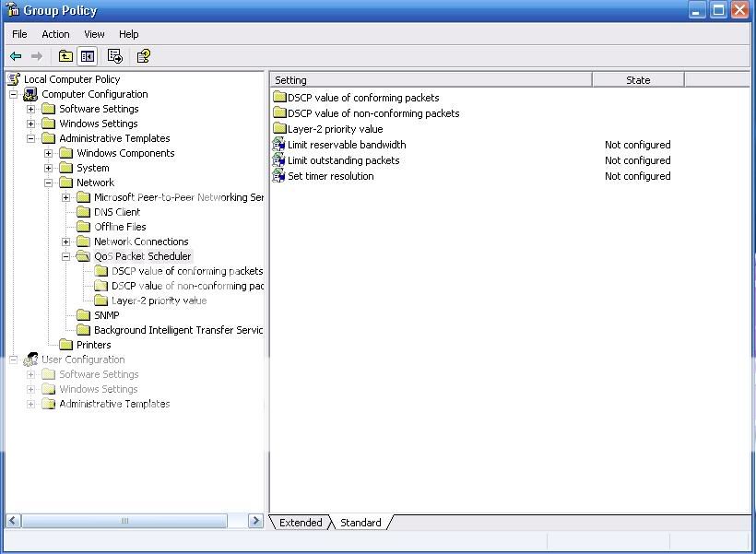The width and height of the screenshot is (756, 554).
Task: Click the System folder icon in tree
Action: [x=66, y=168]
